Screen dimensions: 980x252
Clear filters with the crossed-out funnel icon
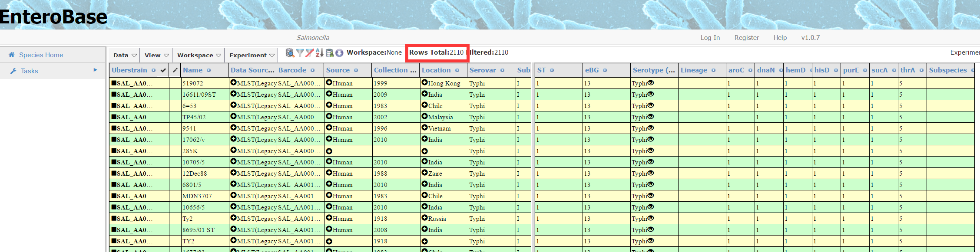(x=309, y=53)
